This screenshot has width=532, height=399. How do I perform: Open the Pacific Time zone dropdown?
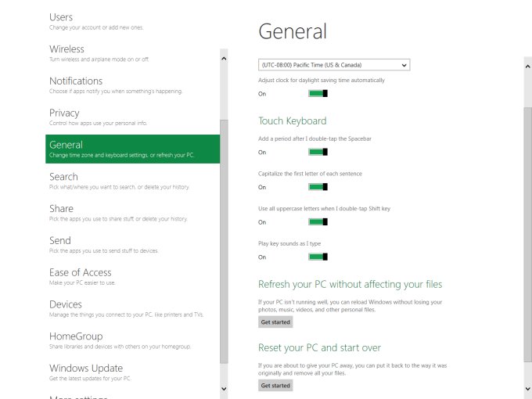pos(334,65)
